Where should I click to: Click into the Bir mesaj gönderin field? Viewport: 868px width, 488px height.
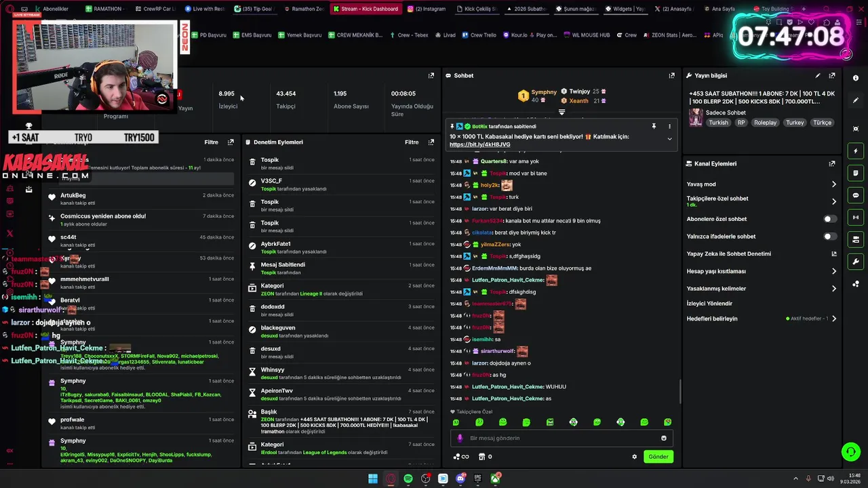tap(561, 438)
